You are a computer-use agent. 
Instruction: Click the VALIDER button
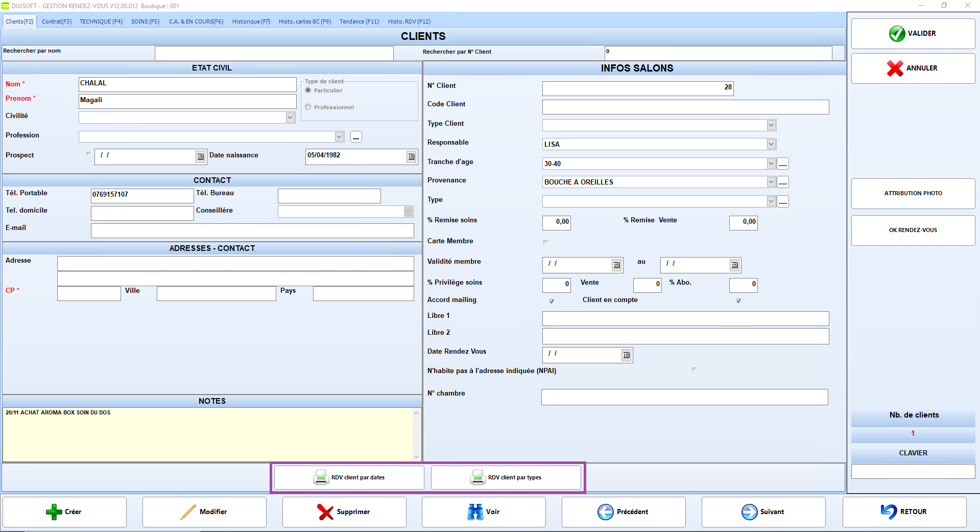click(913, 34)
